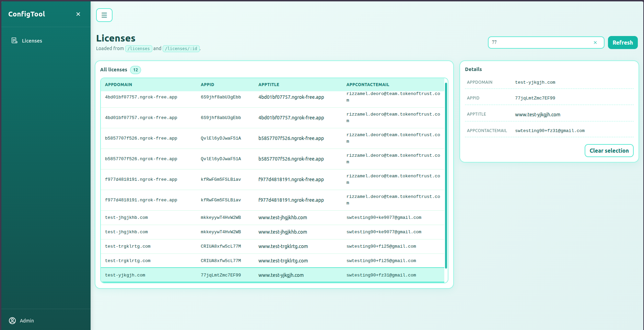The width and height of the screenshot is (644, 330).
Task: Click the hamburger menu toggle button
Action: click(104, 15)
